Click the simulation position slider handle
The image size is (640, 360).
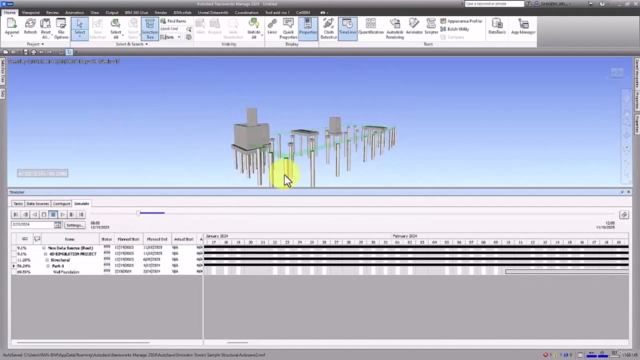[x=138, y=213]
